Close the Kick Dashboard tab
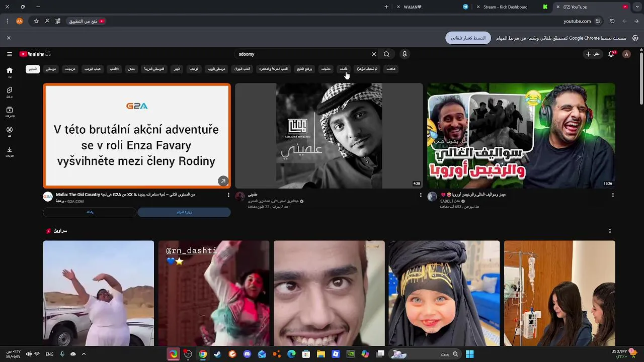The height and width of the screenshot is (362, 644). 478,7
